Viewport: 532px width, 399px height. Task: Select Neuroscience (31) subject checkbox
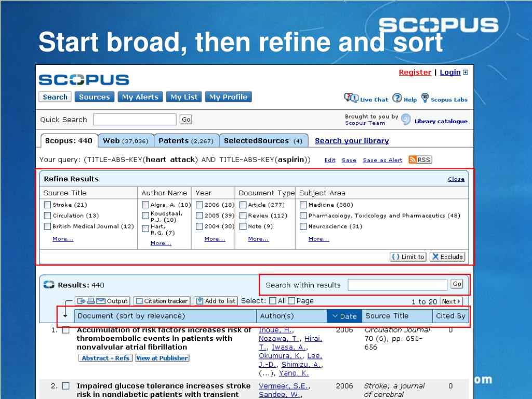(303, 227)
